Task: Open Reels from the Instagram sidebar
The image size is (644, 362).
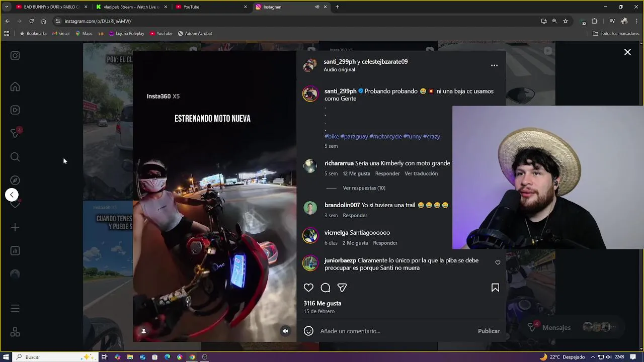Action: (15, 110)
